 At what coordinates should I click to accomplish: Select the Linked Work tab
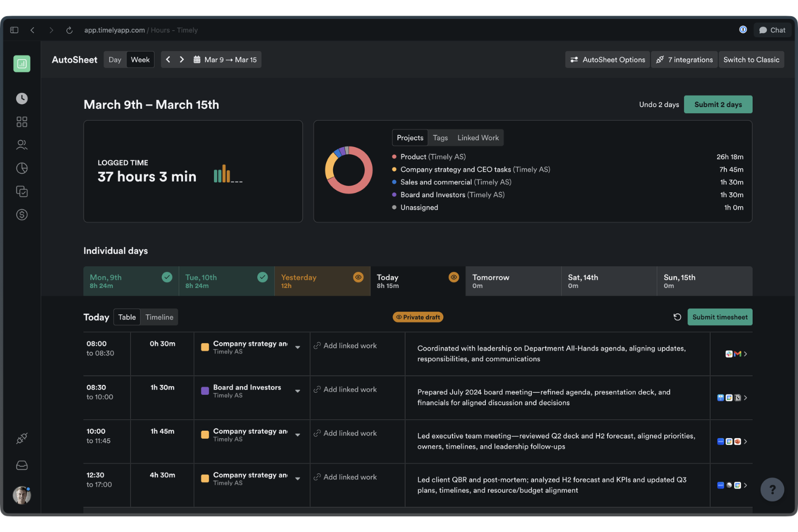coord(478,137)
